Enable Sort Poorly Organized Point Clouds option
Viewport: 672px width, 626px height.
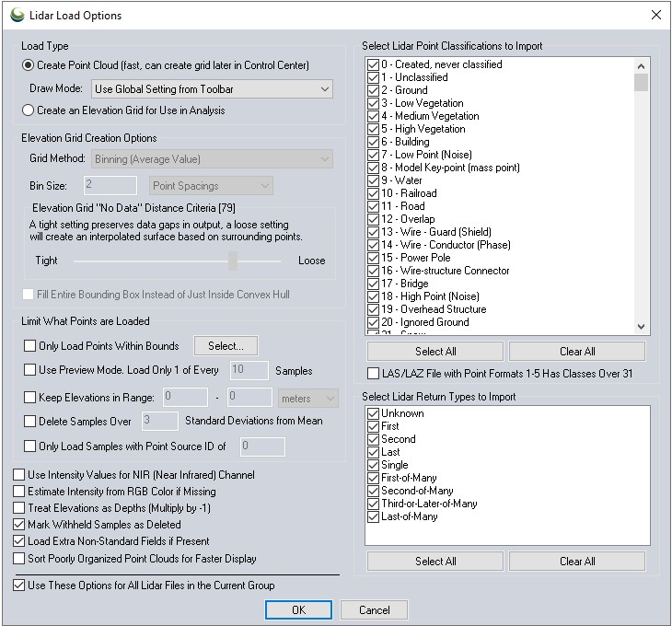pos(19,559)
